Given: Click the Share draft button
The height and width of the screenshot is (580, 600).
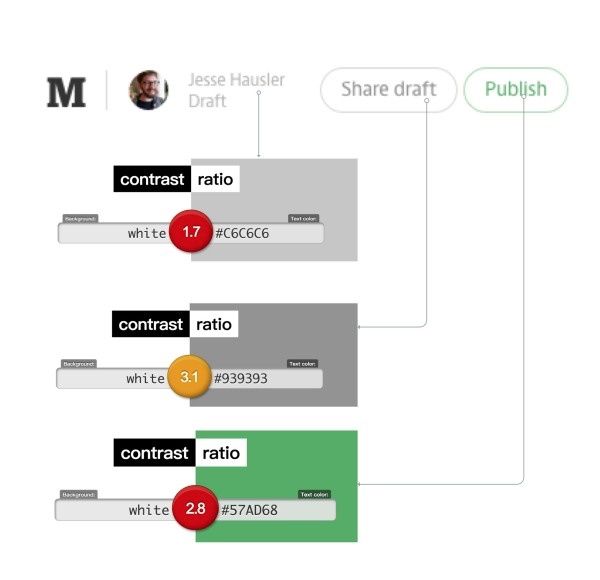Looking at the screenshot, I should coord(388,89).
